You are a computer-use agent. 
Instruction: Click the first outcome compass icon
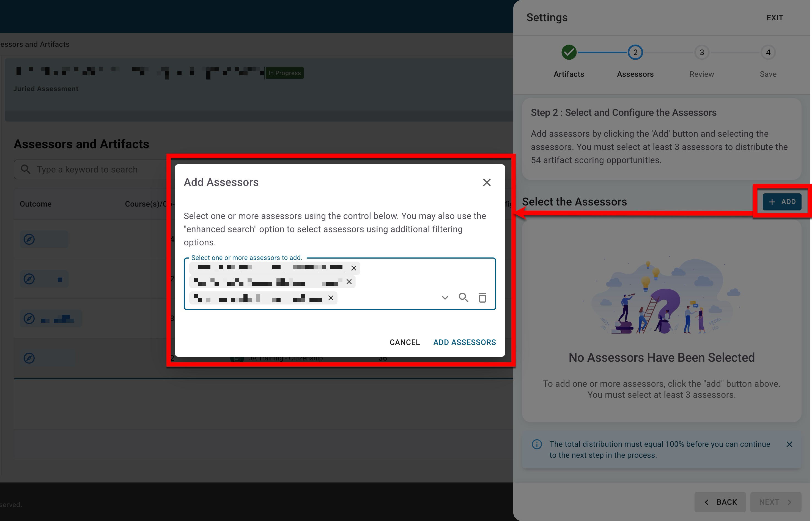[29, 239]
